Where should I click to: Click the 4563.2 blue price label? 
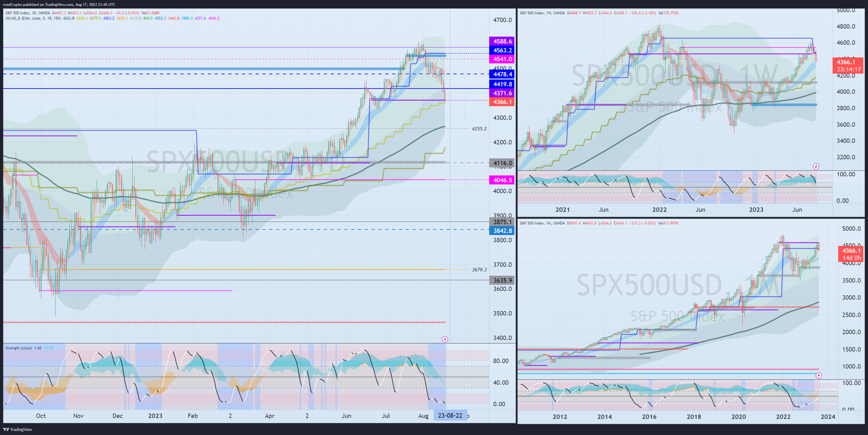tap(502, 50)
